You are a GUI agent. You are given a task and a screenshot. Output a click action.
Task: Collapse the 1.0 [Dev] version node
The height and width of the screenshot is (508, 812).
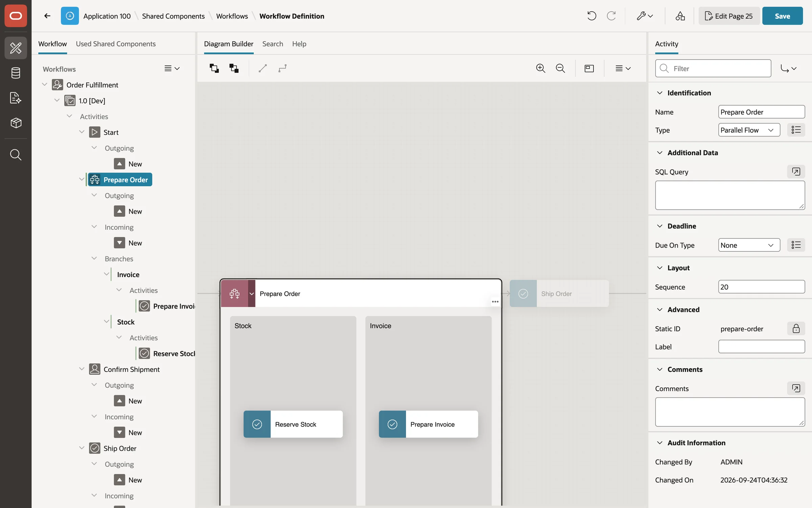[57, 101]
